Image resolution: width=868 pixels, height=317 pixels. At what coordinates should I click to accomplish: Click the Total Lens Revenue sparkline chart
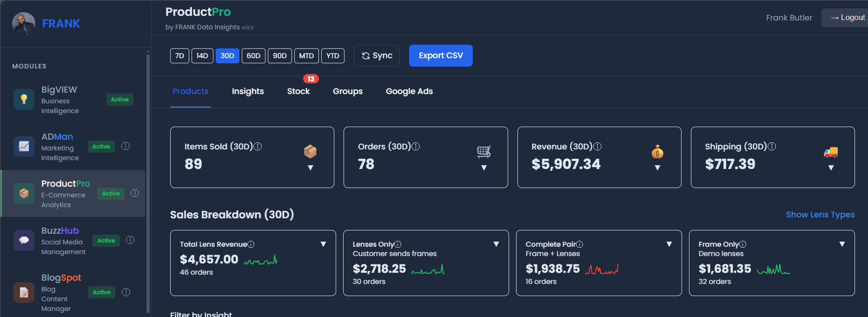coord(261,260)
